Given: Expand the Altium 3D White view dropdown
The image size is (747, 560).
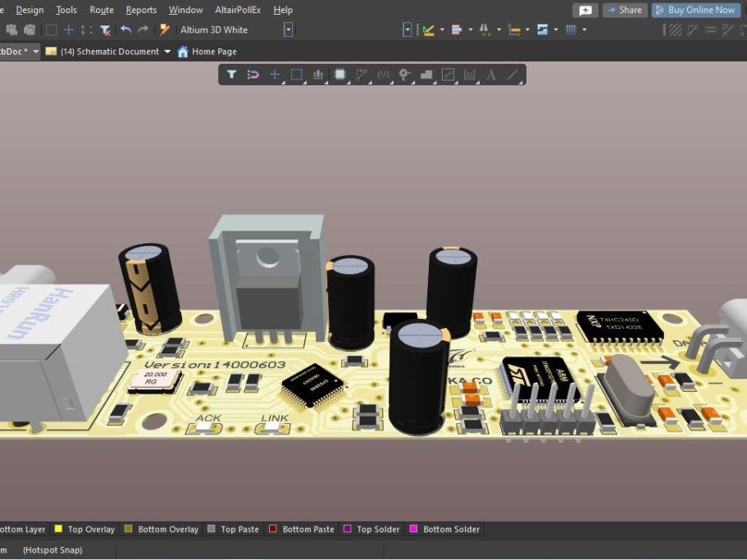Looking at the screenshot, I should [x=289, y=30].
